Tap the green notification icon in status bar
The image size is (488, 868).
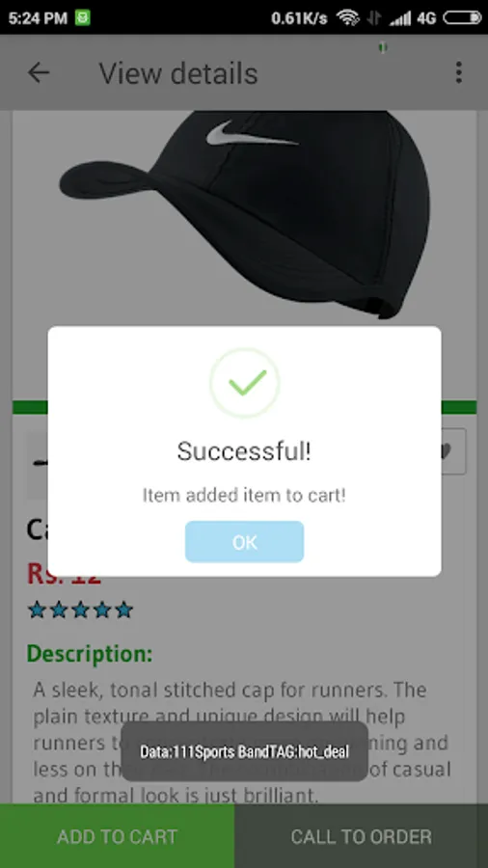[x=82, y=17]
